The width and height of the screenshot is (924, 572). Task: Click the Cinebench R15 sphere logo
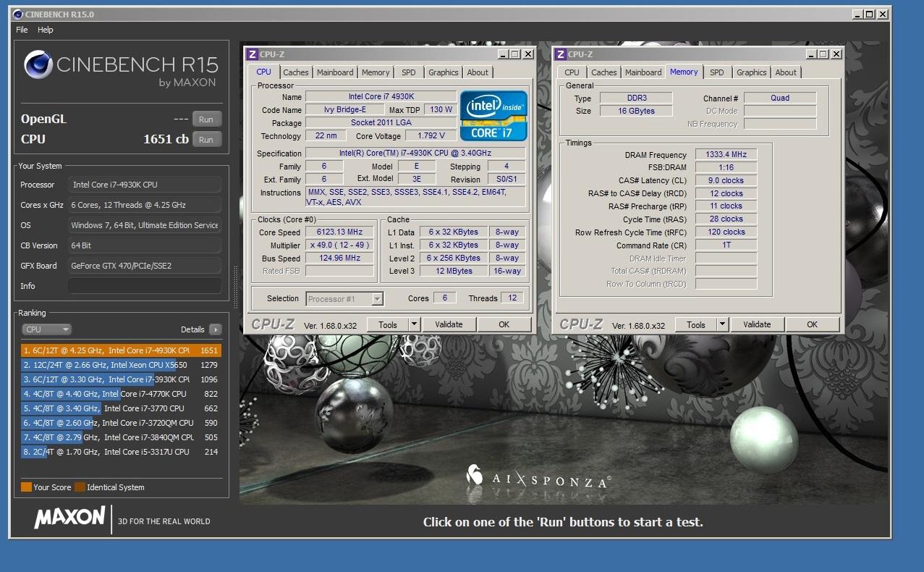point(38,64)
